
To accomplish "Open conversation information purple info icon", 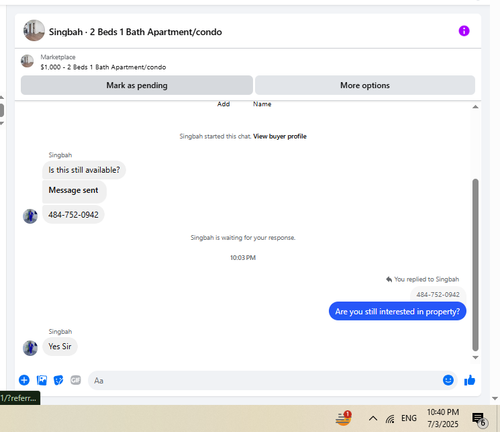I will (x=464, y=31).
